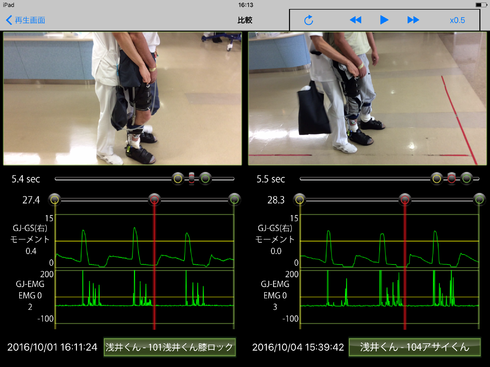Tap the fast-forward double-arrow button
The image size is (490, 367).
(413, 20)
